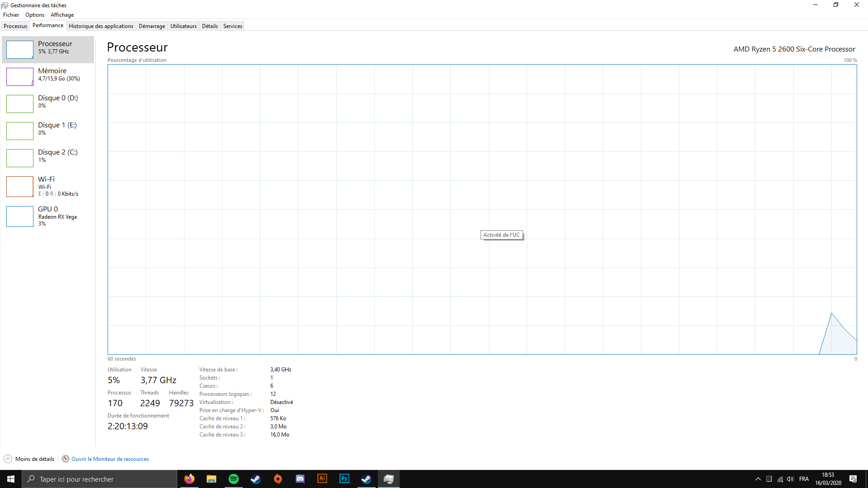
Task: Switch to the Processus tab
Action: click(15, 26)
